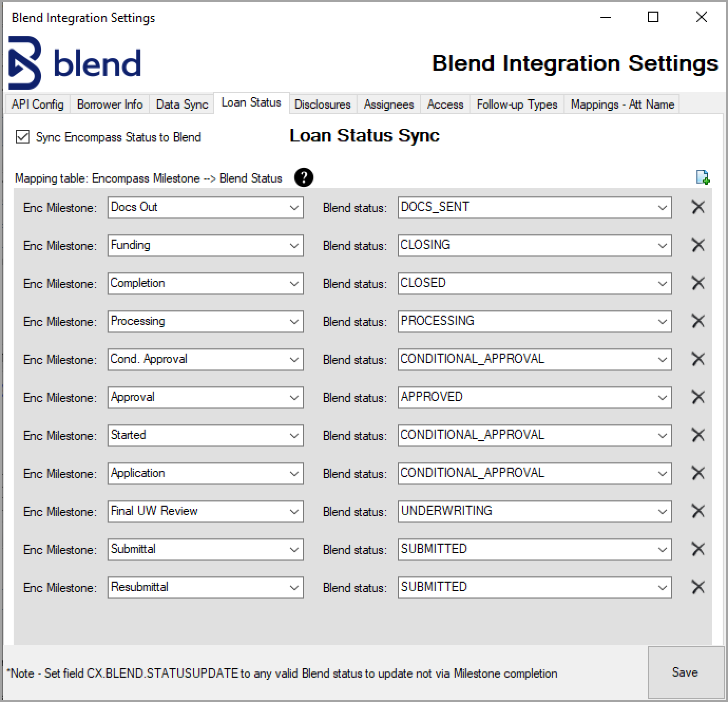Open the DOCS_SENT Blend status dropdown
Image resolution: width=728 pixels, height=702 pixels.
[x=534, y=207]
